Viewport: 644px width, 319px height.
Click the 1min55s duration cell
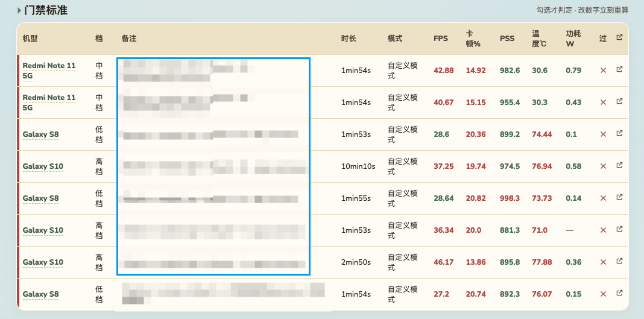tap(356, 199)
